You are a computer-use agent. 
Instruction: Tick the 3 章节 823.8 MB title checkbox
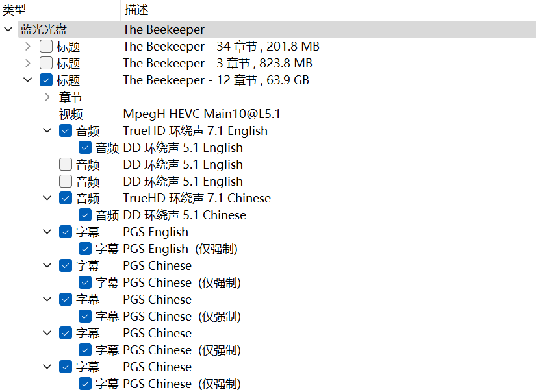click(46, 63)
